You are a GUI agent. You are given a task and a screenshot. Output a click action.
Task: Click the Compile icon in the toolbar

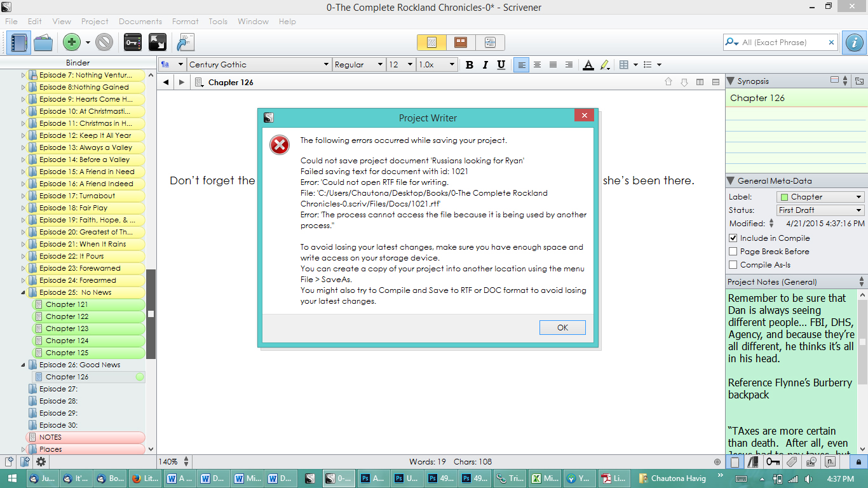pos(185,43)
